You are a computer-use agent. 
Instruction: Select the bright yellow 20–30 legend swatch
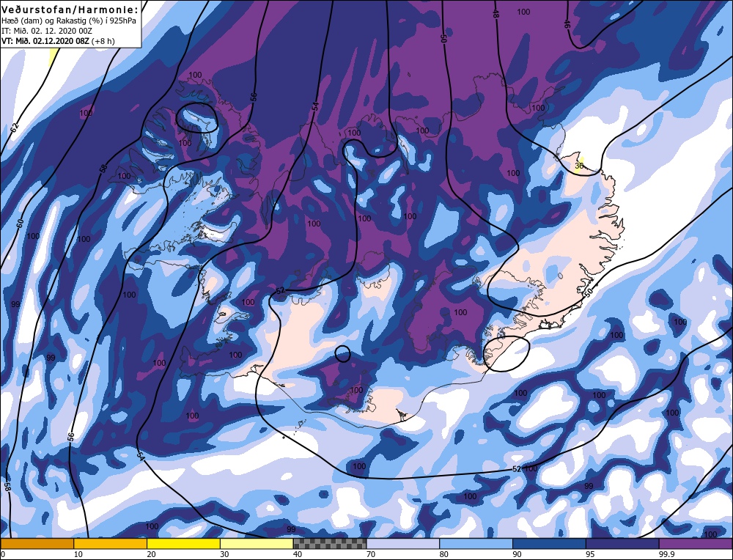coord(184,543)
